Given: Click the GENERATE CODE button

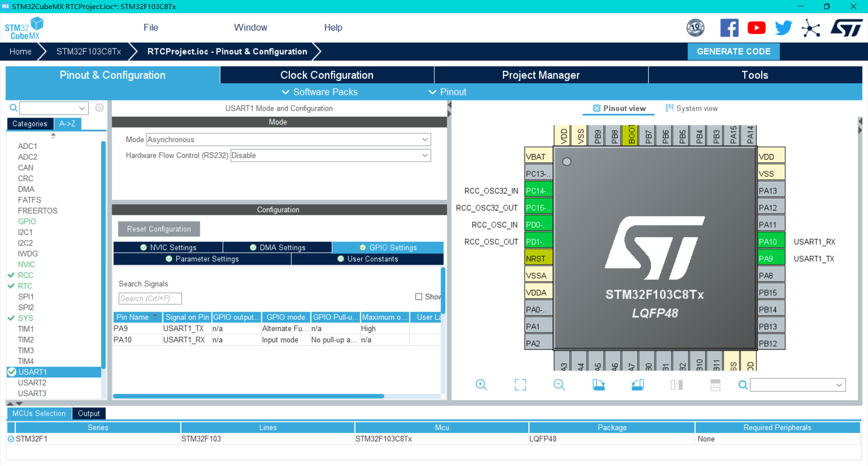Looking at the screenshot, I should [x=733, y=51].
